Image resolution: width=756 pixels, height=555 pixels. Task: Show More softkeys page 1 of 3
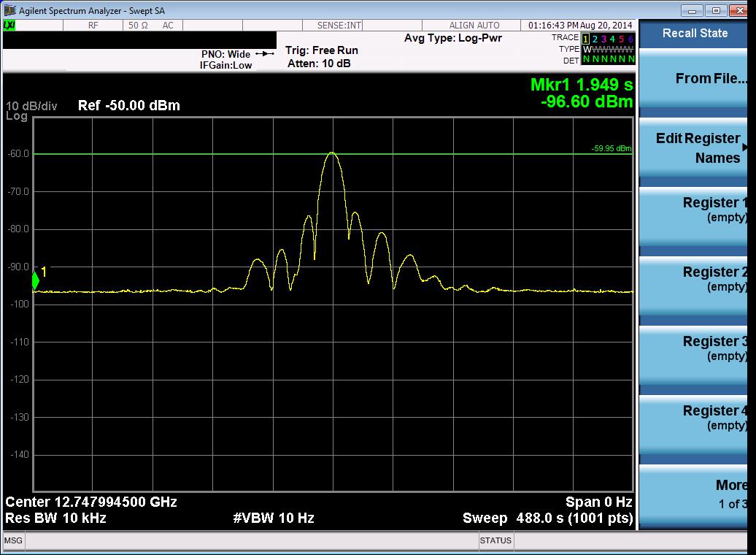pos(697,494)
